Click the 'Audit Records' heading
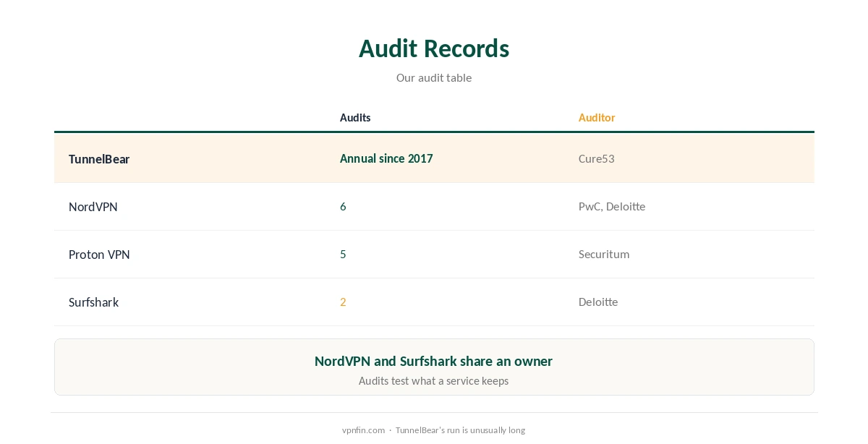 point(434,48)
